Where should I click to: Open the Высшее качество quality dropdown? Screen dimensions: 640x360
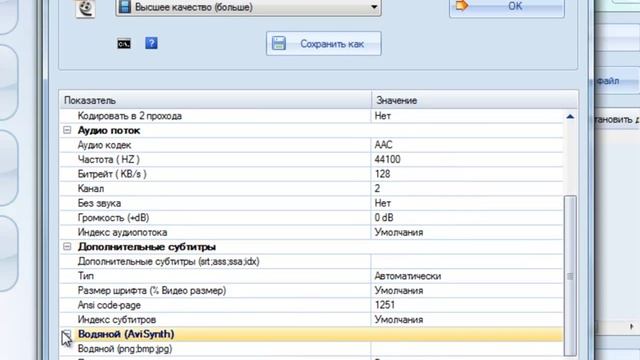(249, 7)
